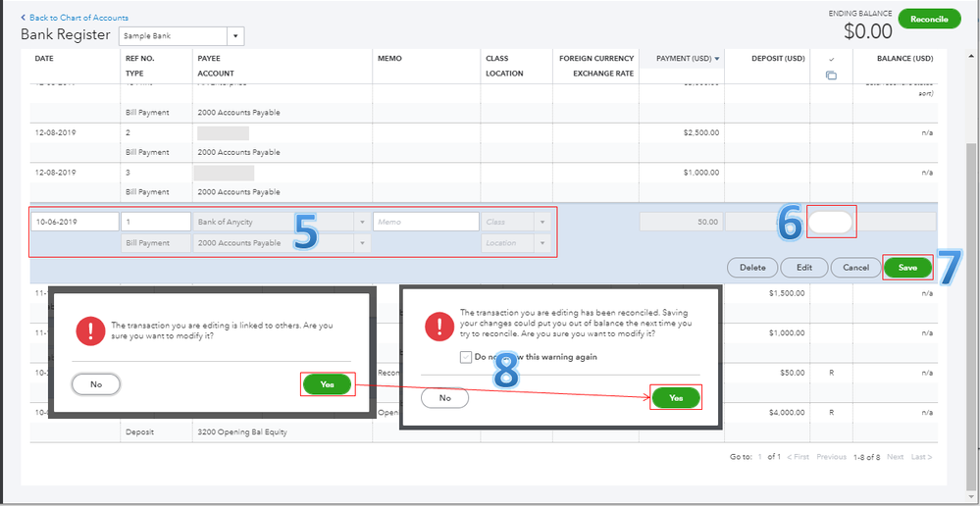Click the $50.00 deposit amount
This screenshot has height=506, width=980.
click(792, 373)
